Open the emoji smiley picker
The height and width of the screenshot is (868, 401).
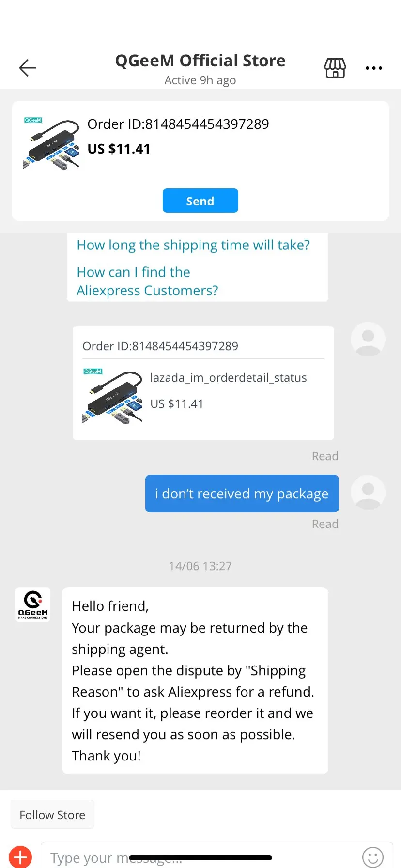point(373,857)
